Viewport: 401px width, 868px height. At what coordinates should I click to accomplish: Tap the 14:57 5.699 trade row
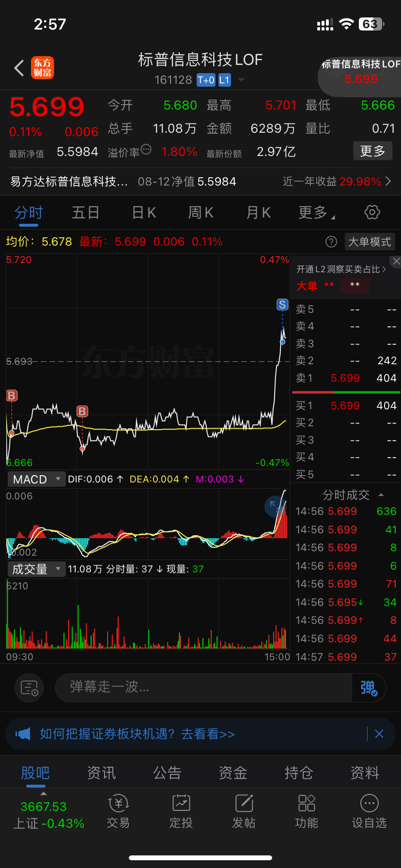pos(346,657)
